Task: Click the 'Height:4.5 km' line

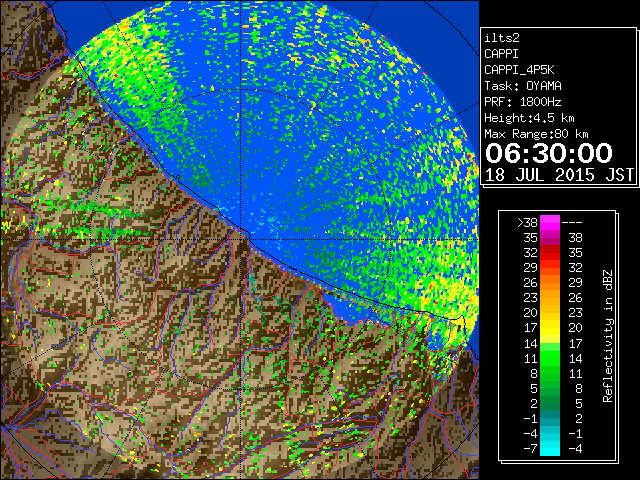Action: pos(529,118)
